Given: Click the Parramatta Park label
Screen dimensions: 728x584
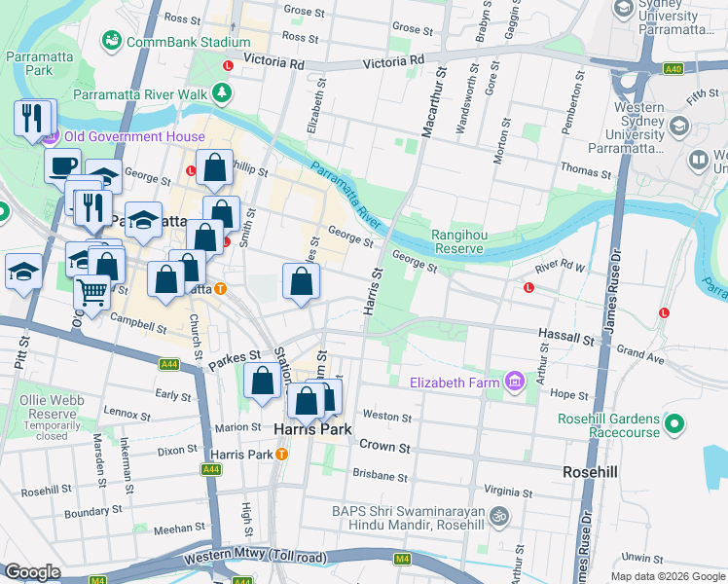Looking at the screenshot, I should click(40, 63).
